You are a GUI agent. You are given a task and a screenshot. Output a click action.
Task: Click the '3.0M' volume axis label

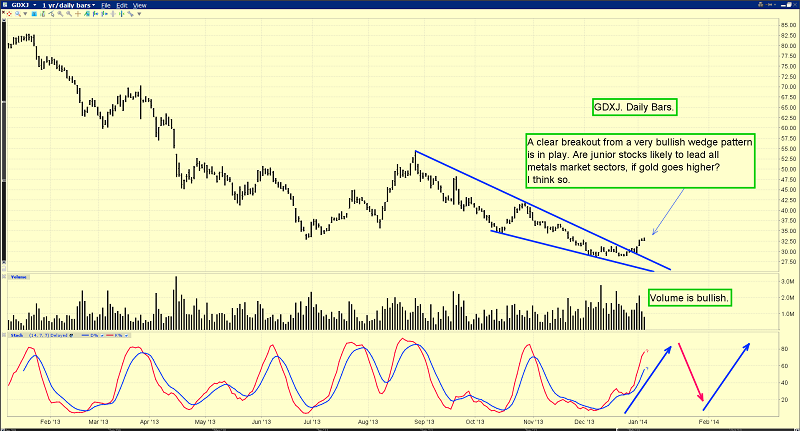[x=788, y=282]
